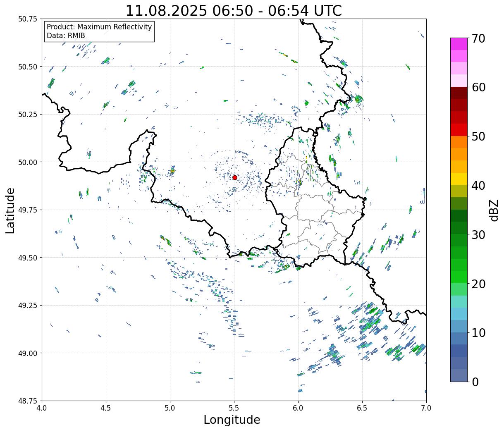The height and width of the screenshot is (430, 504).
Task: Click the 'Product: Maximum Reflectivity' label
Action: point(99,27)
